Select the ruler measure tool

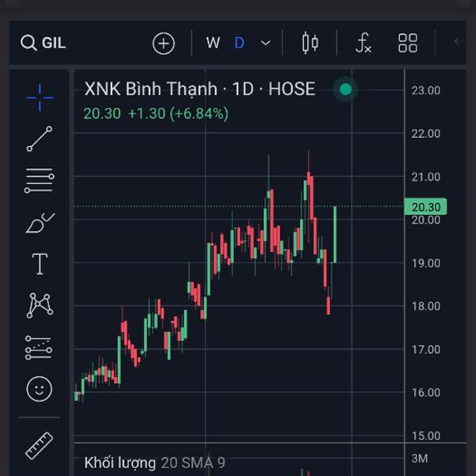39,446
